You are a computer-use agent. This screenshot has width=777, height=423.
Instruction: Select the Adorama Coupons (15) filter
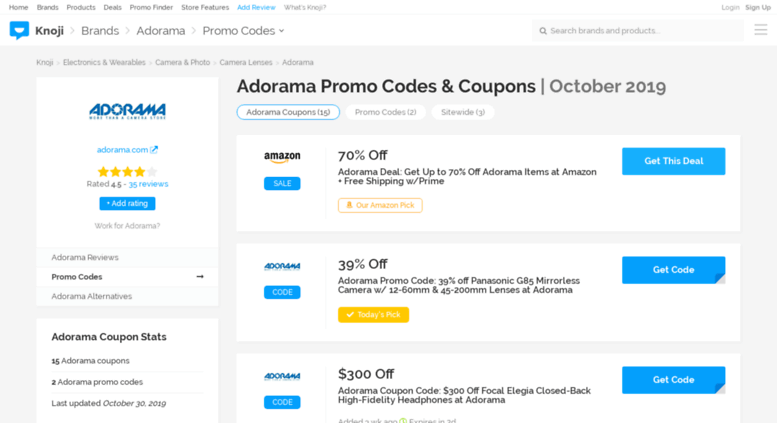[288, 112]
